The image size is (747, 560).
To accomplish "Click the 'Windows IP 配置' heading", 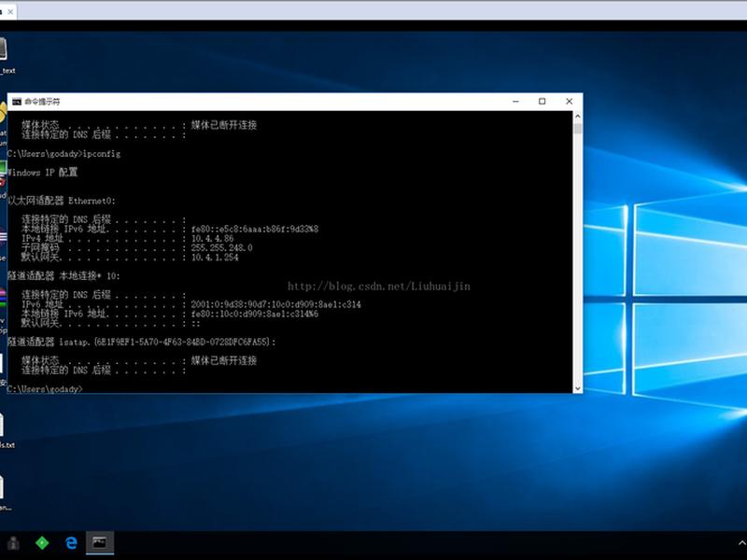I will [42, 173].
